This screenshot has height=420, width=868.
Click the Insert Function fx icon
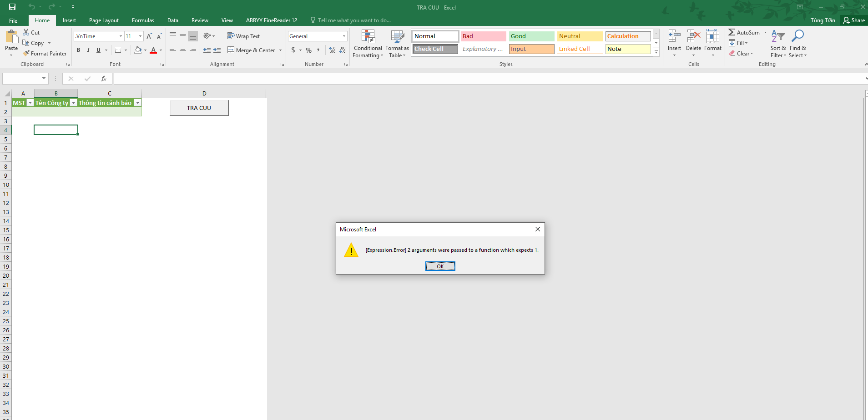coord(104,79)
